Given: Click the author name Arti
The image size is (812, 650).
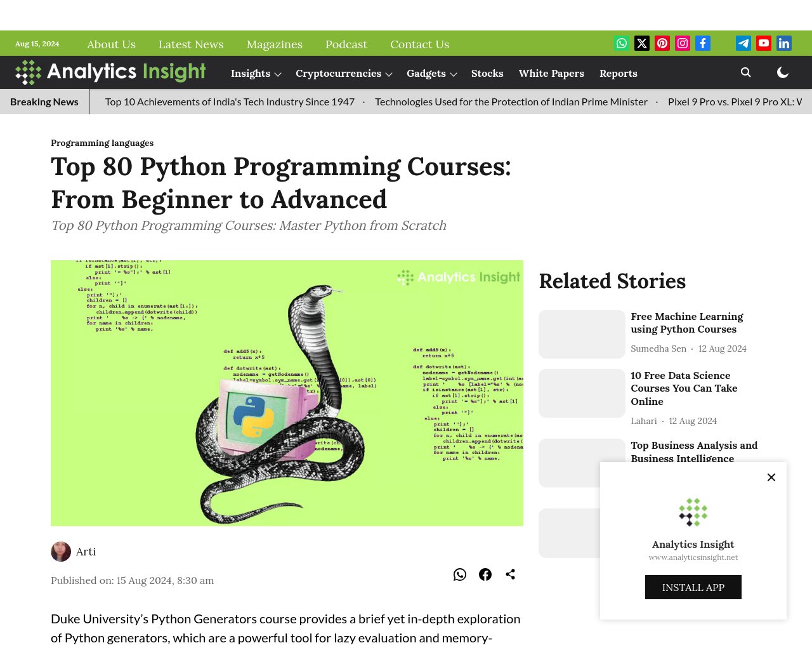Looking at the screenshot, I should [86, 552].
